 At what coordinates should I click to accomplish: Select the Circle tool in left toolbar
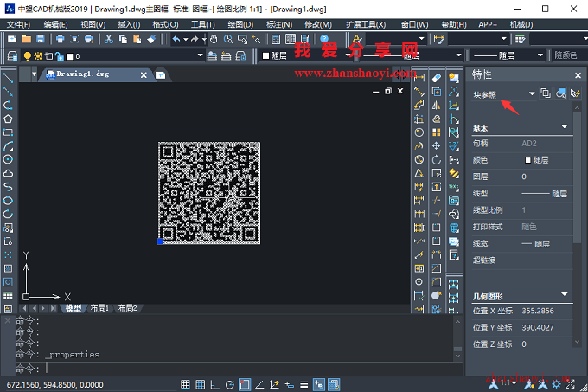tap(8, 159)
